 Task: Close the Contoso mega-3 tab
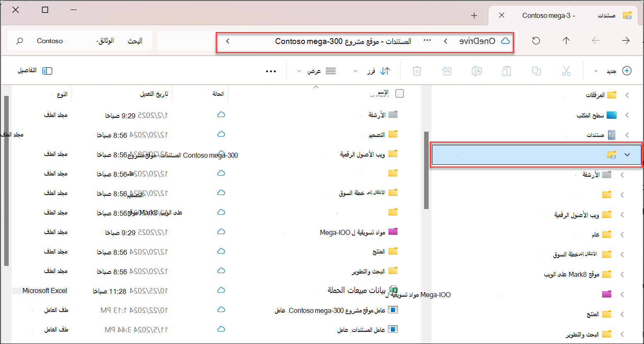tap(502, 15)
